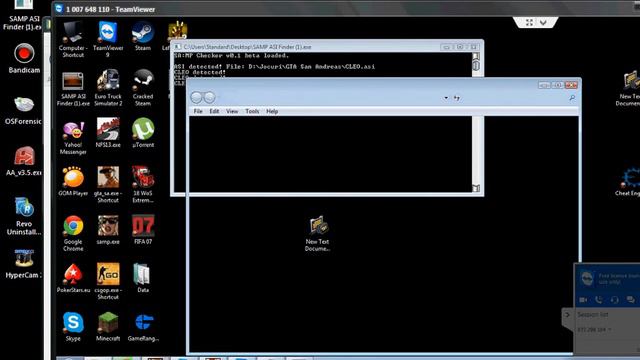
Task: Select the samp.exe icon
Action: [x=108, y=230]
